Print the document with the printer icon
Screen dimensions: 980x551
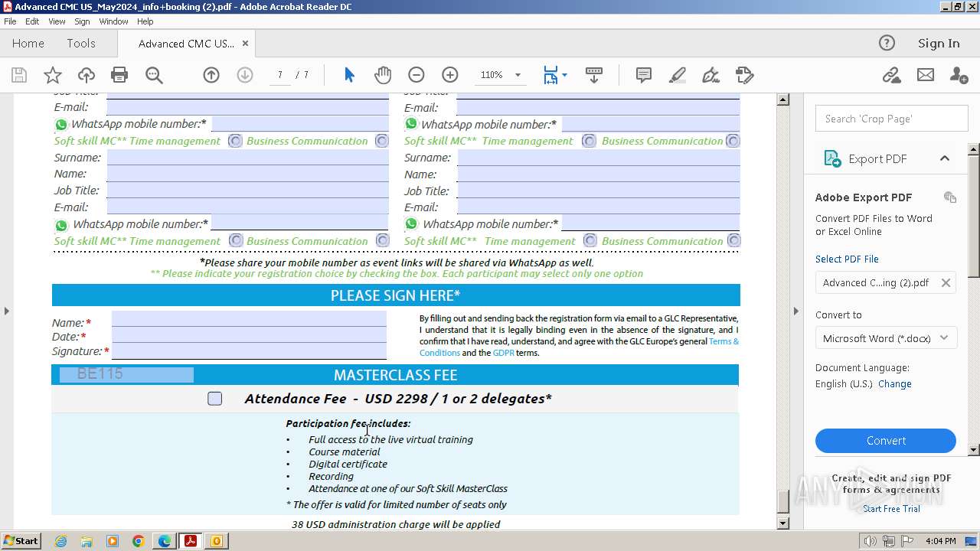pos(119,75)
